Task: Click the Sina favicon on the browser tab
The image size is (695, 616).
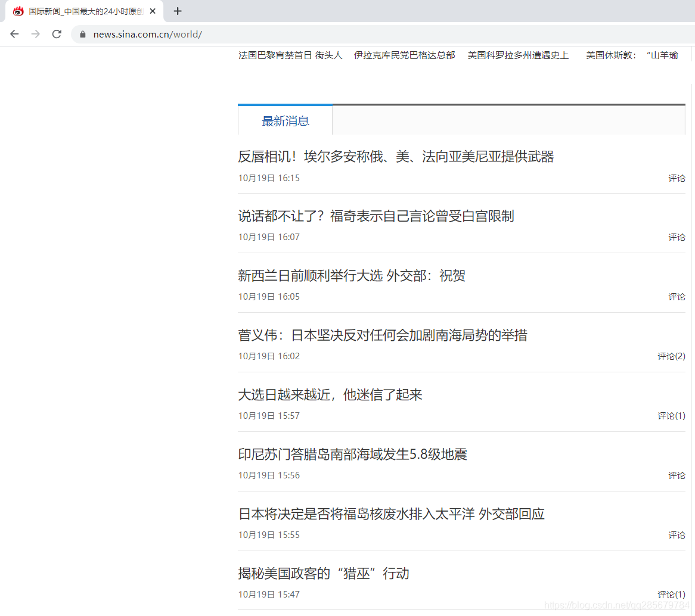Action: point(18,11)
